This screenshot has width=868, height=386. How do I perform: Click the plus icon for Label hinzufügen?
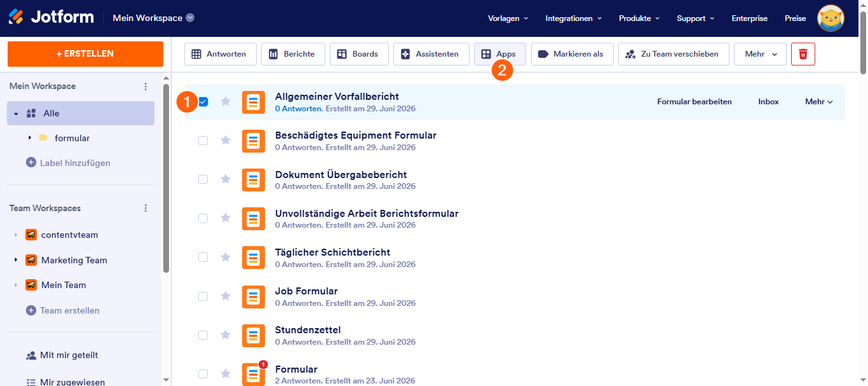[31, 163]
